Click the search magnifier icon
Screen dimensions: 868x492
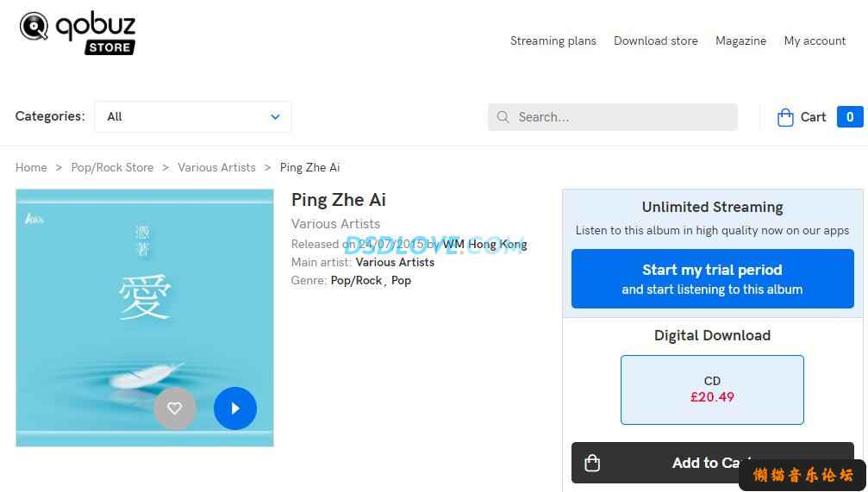click(x=503, y=117)
